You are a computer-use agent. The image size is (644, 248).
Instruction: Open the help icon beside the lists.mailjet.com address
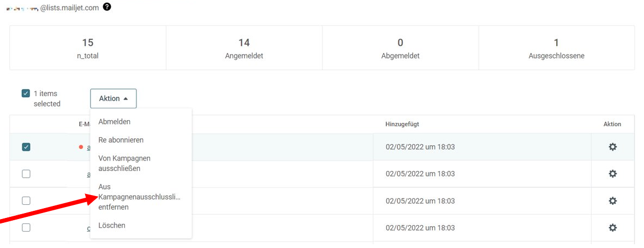(x=107, y=7)
